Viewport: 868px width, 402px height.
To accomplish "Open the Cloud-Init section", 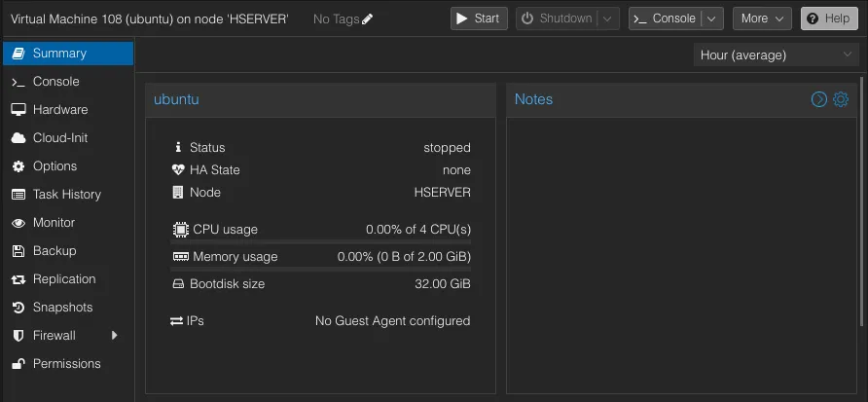I will click(x=59, y=138).
